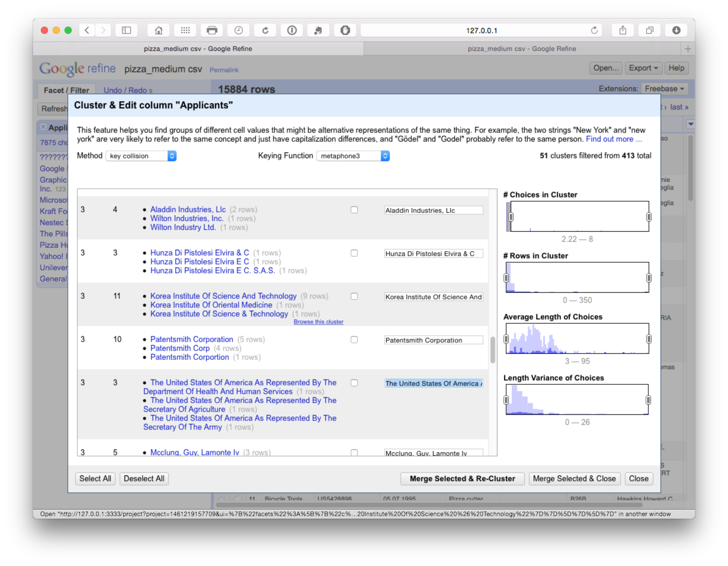Viewport: 728px width, 566px height.
Task: Open the Method key collision dropdown
Action: [141, 156]
